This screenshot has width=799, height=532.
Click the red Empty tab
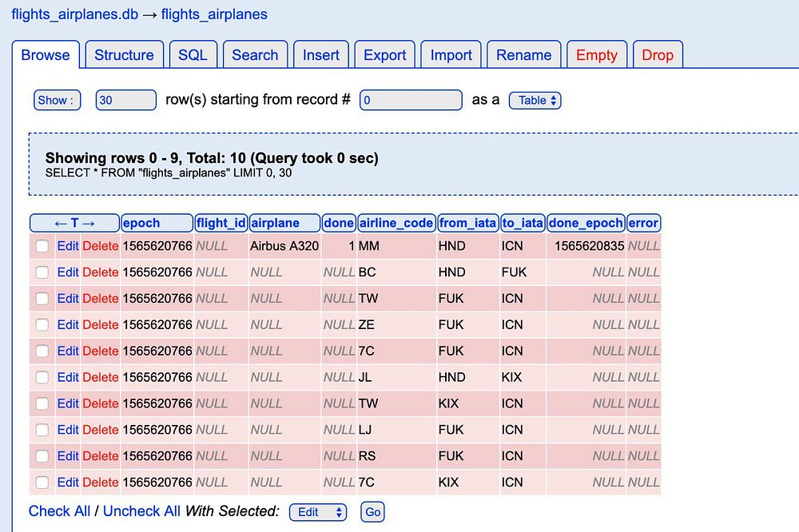pos(597,55)
